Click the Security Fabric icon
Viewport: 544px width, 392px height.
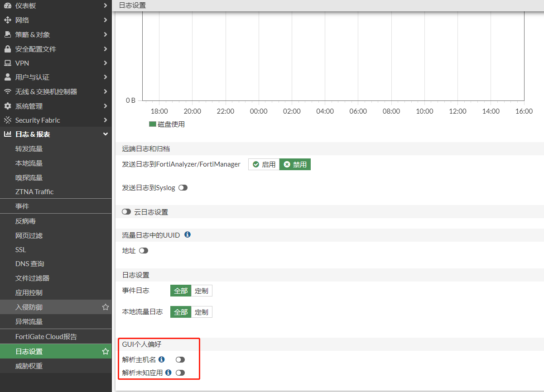tap(7, 120)
